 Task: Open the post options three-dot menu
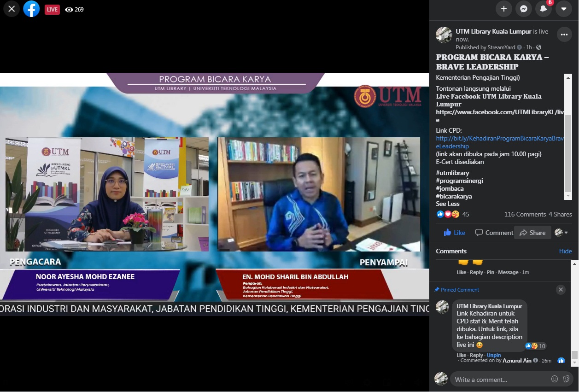(x=564, y=35)
